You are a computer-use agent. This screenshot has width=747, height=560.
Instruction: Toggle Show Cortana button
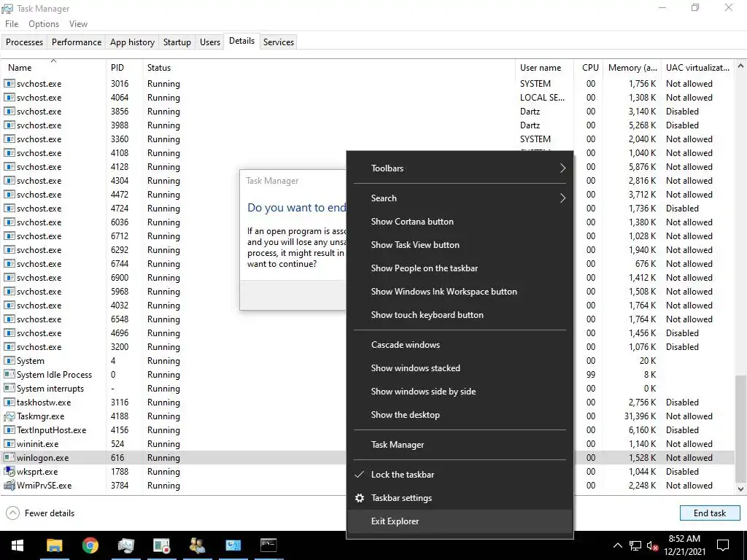[x=460, y=222]
